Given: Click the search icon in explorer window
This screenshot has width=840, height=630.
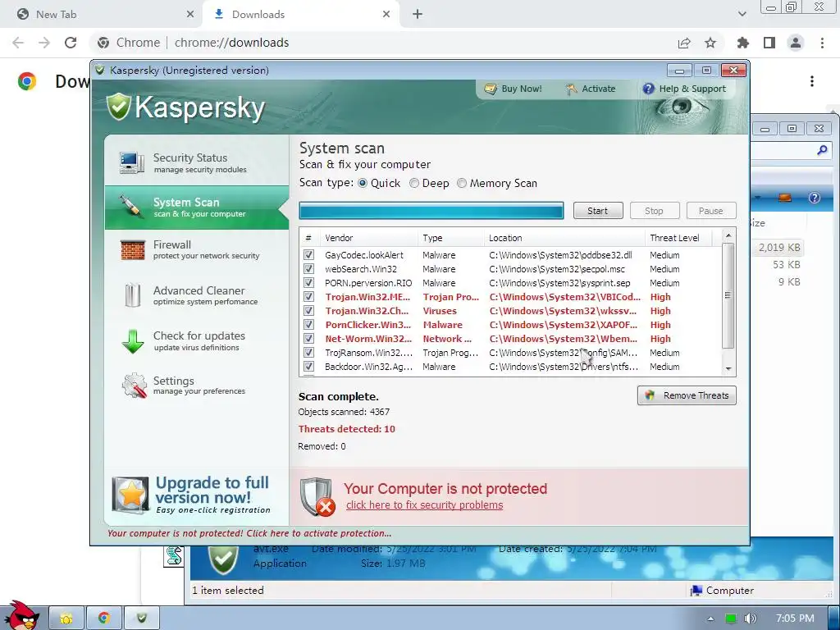Looking at the screenshot, I should click(822, 151).
